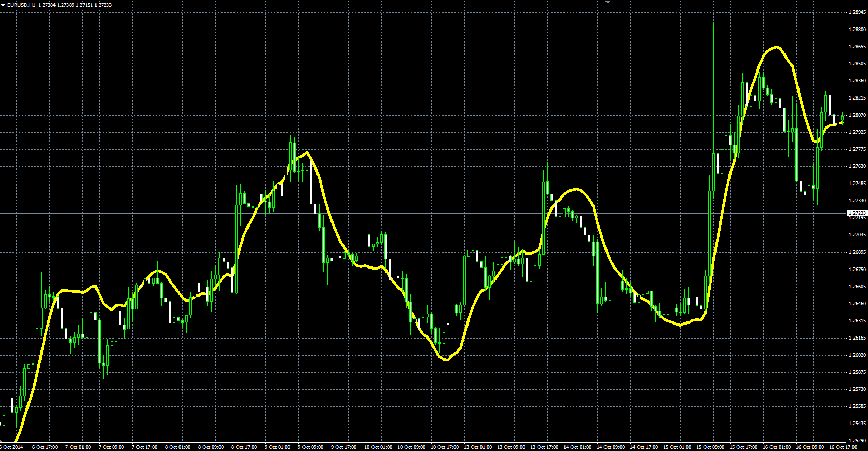The height and width of the screenshot is (451, 868).
Task: Click price axis value 1.27045
Action: tap(857, 235)
